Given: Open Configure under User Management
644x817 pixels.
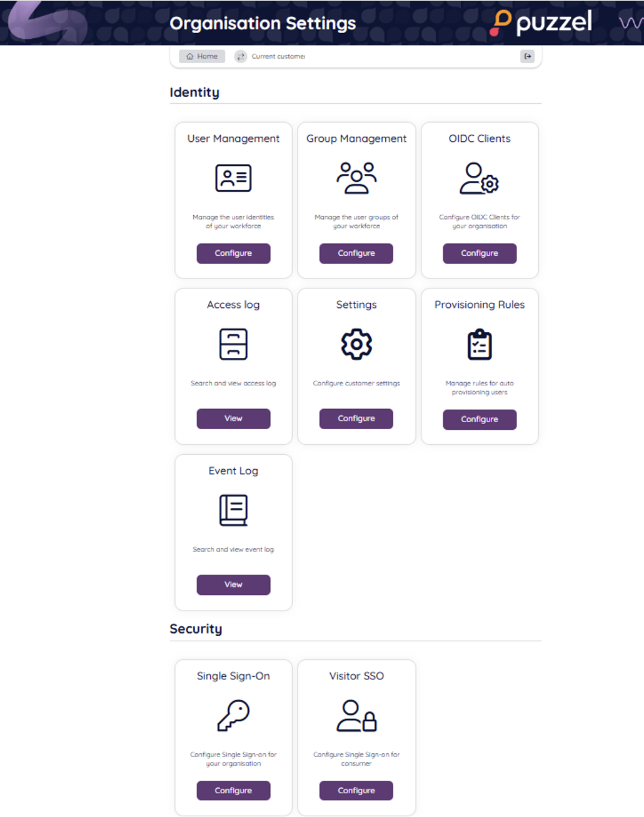Looking at the screenshot, I should [233, 253].
